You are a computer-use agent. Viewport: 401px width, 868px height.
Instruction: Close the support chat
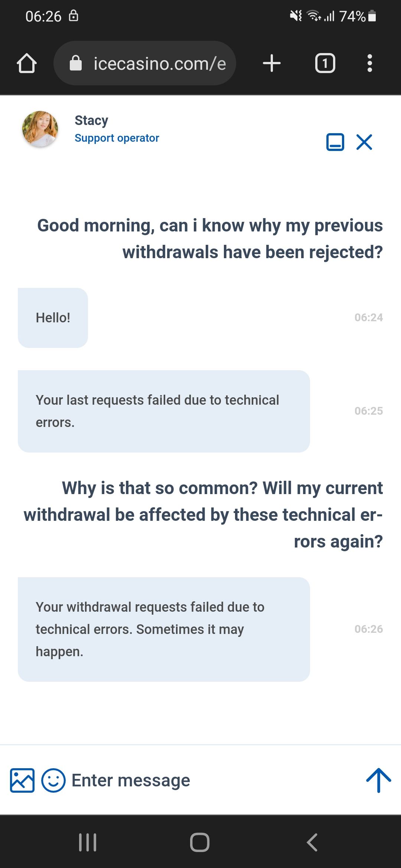tap(364, 142)
